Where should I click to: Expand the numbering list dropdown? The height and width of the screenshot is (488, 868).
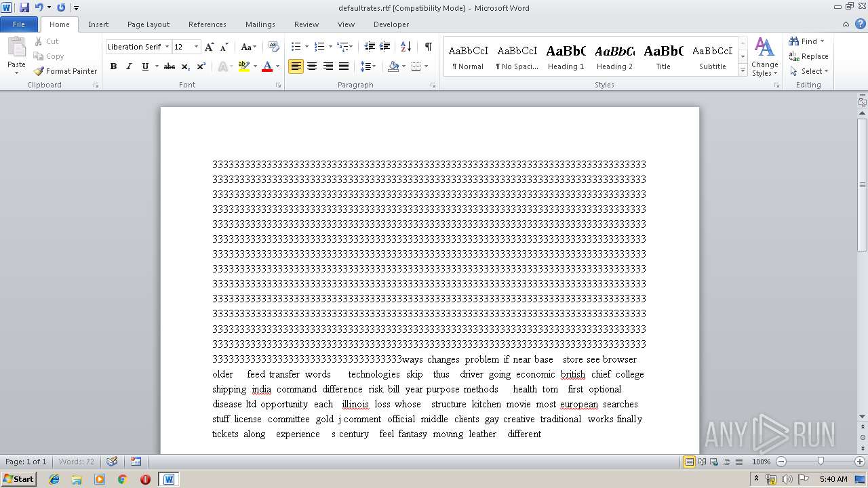(x=330, y=47)
